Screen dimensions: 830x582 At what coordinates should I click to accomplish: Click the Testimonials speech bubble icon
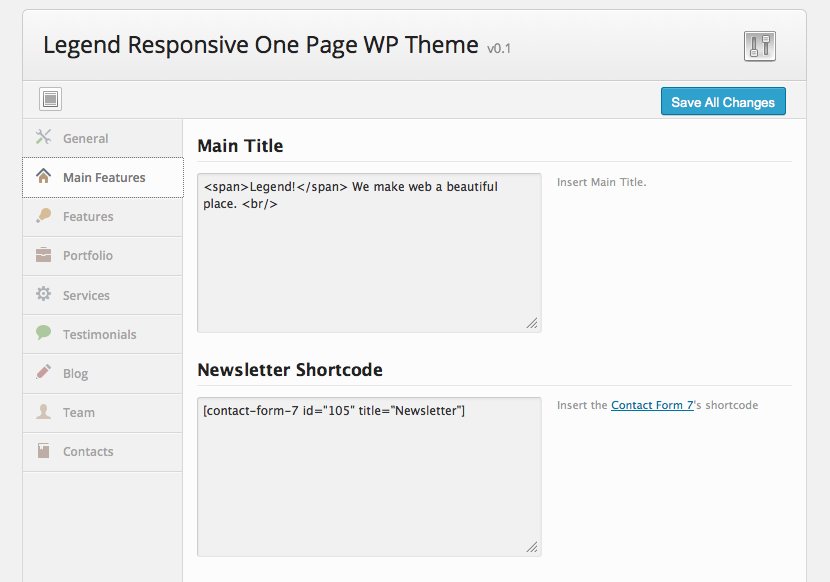(x=43, y=334)
